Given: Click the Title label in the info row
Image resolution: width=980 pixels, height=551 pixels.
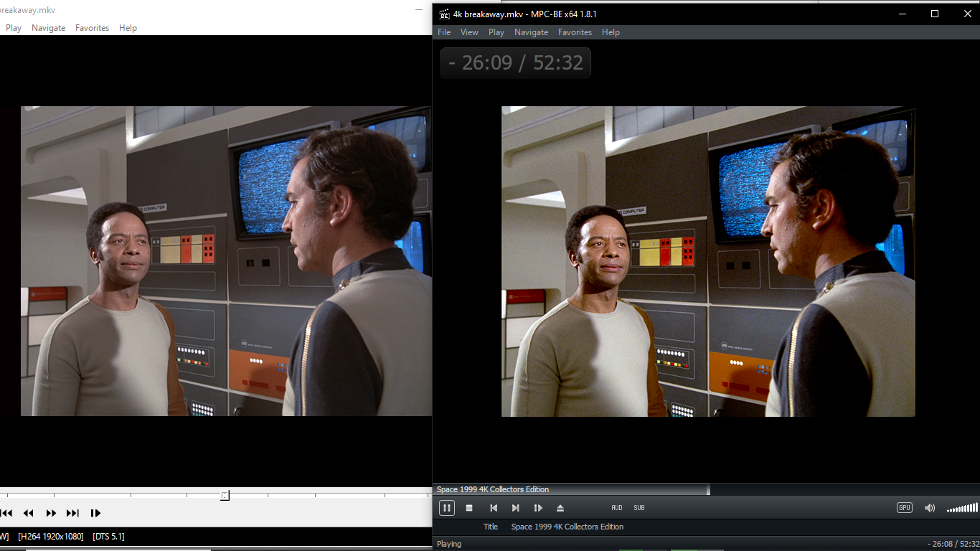Looking at the screenshot, I should (491, 527).
